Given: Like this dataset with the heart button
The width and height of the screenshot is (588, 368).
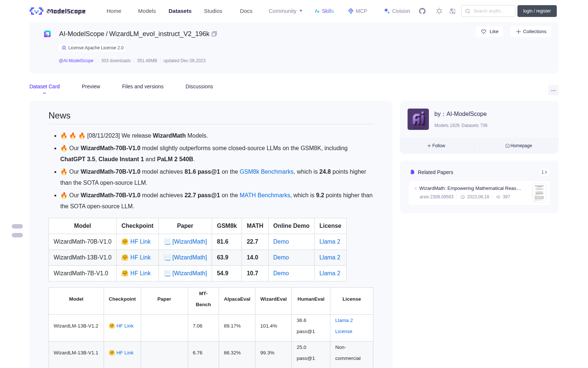Looking at the screenshot, I should [489, 32].
